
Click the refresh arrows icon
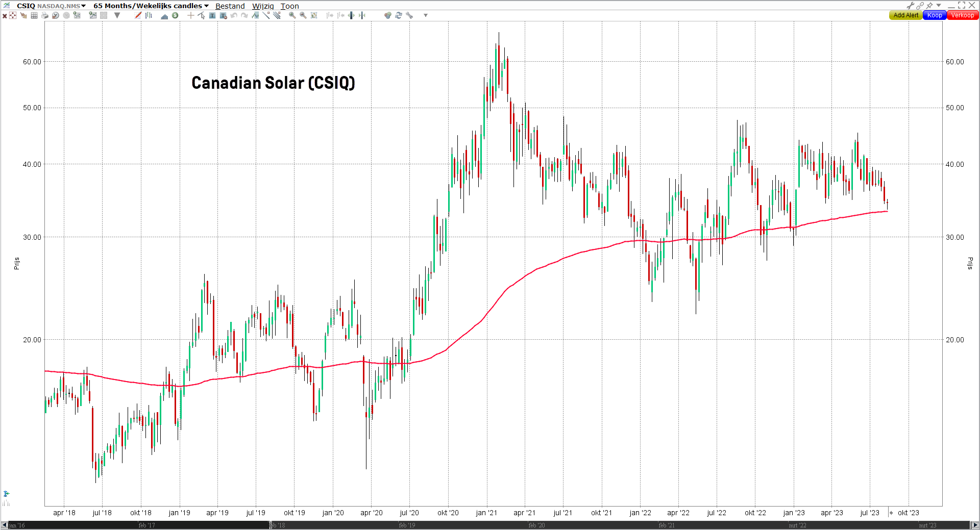399,15
